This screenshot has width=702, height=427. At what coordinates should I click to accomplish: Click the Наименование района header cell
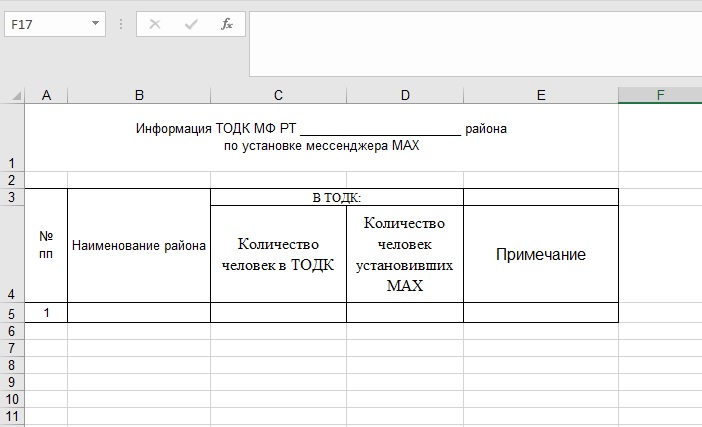pos(139,246)
